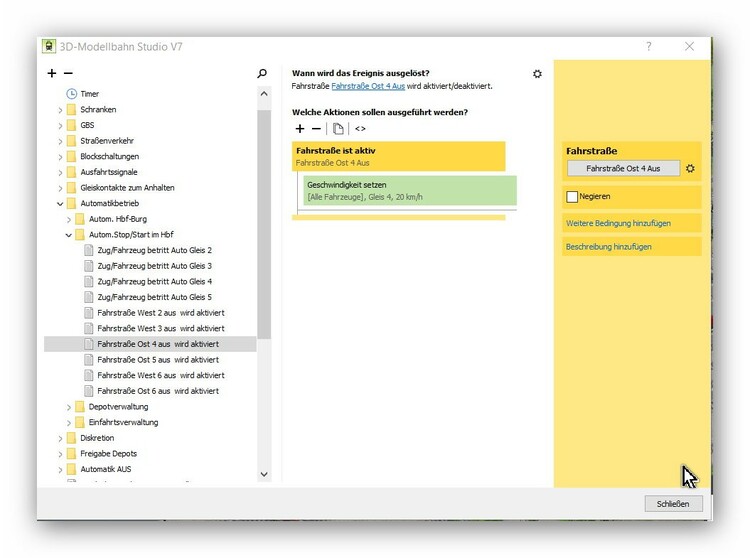The height and width of the screenshot is (558, 750).
Task: Expand the Diskretion folder
Action: tap(60, 438)
